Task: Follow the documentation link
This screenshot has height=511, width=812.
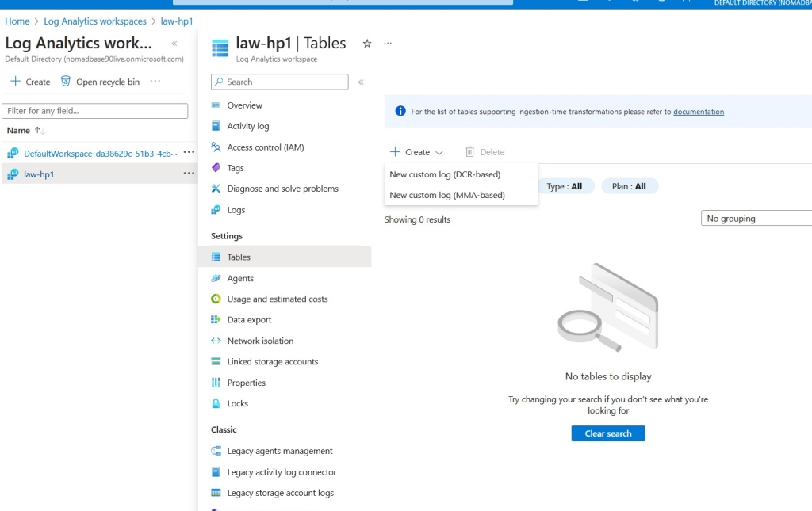Action: (698, 112)
